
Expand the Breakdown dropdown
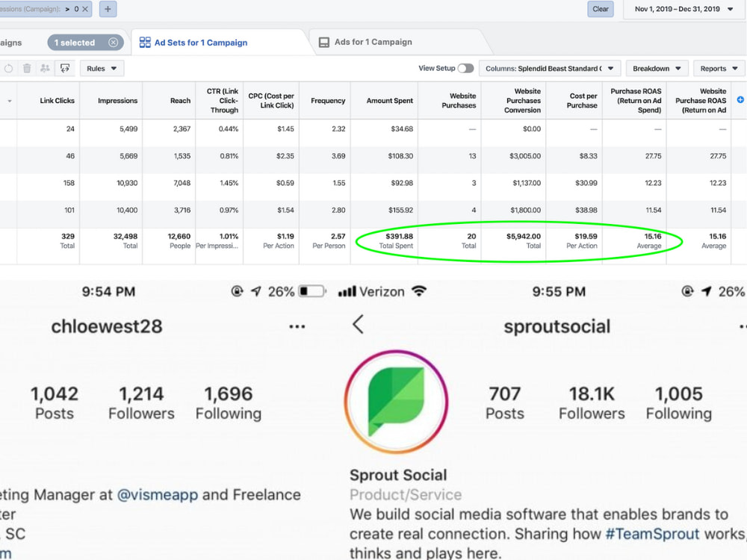click(657, 69)
